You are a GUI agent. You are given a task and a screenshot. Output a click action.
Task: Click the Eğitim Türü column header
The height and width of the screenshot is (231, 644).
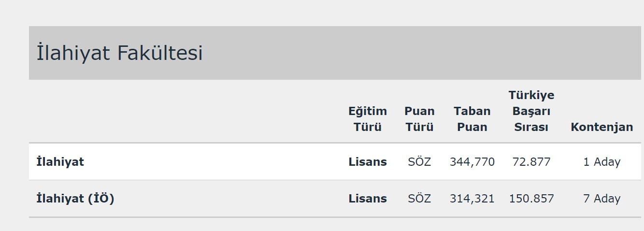tap(367, 119)
